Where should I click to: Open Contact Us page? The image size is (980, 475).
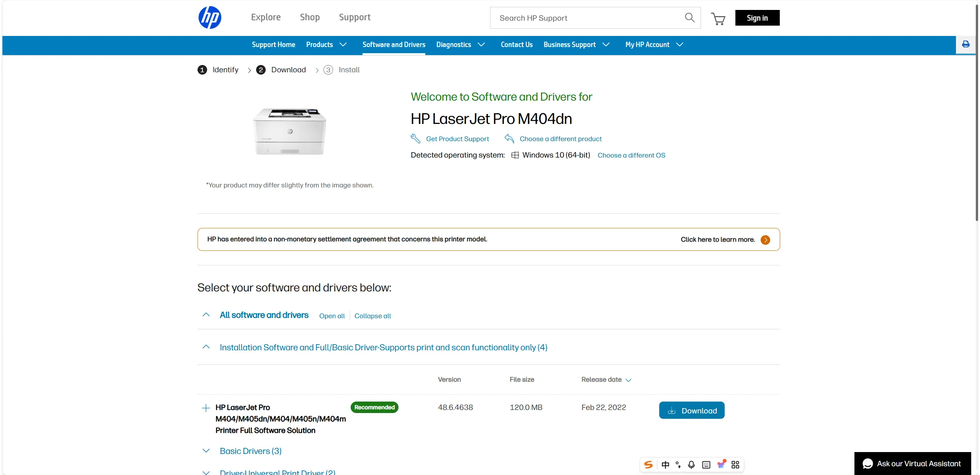(x=517, y=45)
